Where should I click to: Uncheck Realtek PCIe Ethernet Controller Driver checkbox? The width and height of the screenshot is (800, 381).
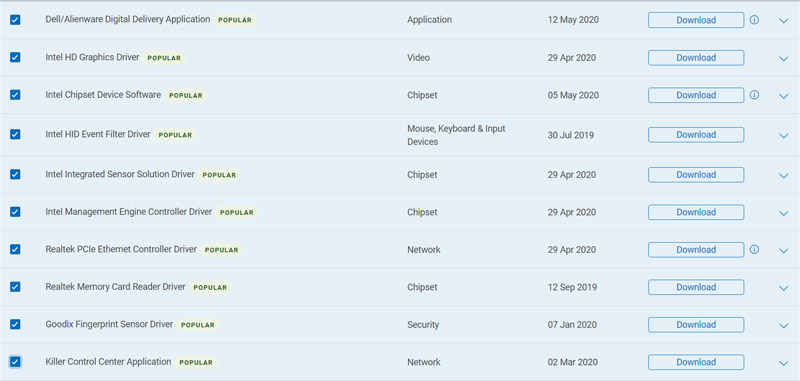(15, 249)
